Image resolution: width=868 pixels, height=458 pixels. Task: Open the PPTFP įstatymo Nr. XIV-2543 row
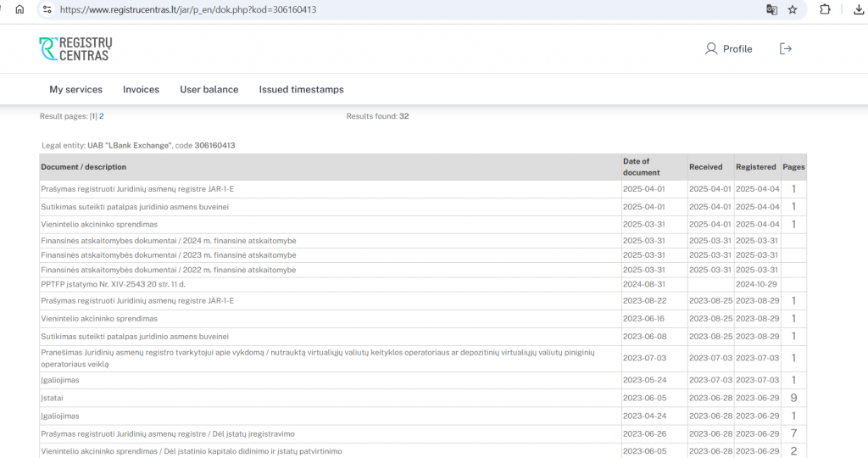point(113,284)
